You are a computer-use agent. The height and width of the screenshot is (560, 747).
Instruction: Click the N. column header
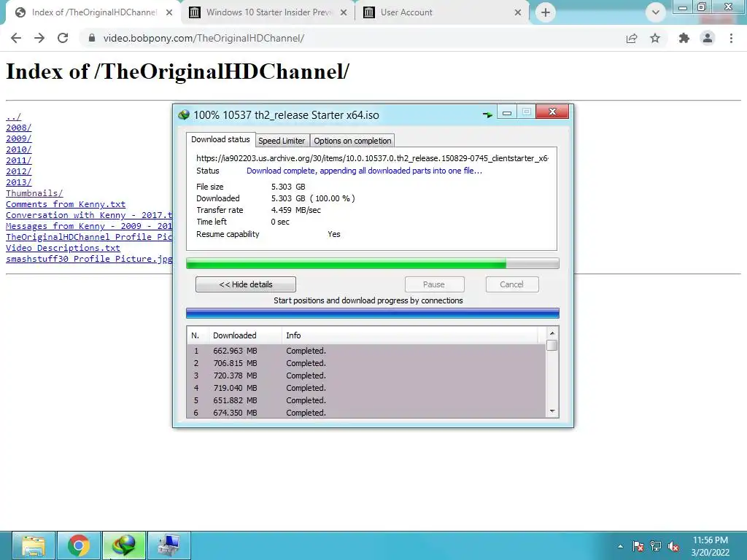click(x=198, y=335)
